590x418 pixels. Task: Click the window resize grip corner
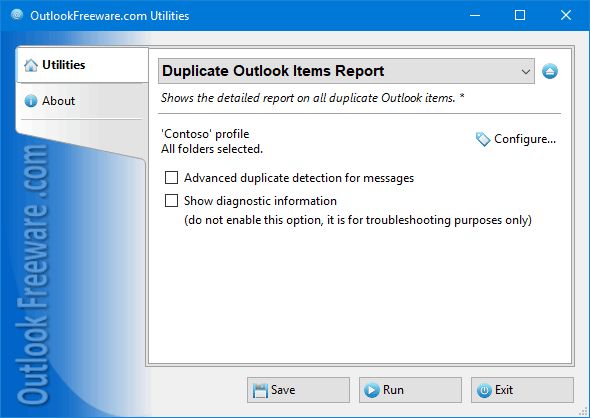coord(585,413)
